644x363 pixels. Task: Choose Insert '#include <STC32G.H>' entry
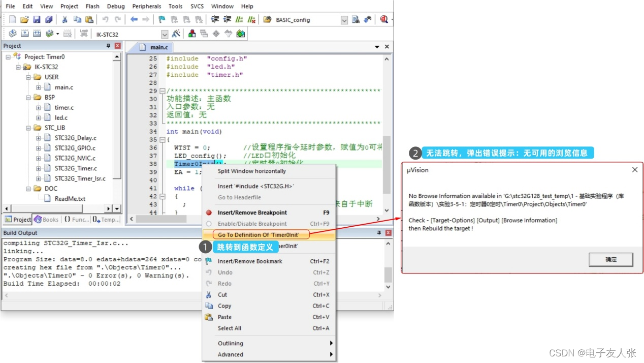269,186
